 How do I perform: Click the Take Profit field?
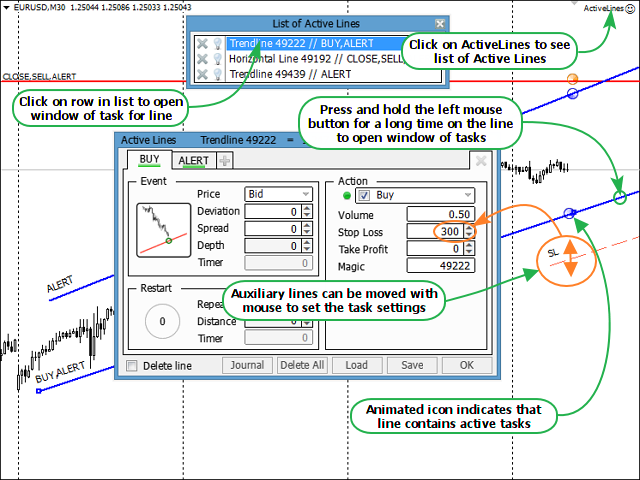click(x=435, y=249)
